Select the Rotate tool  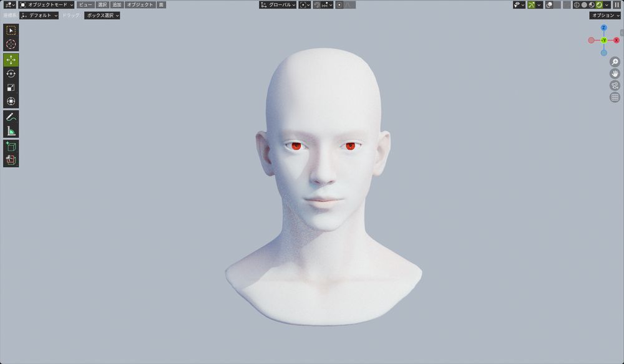coord(11,74)
